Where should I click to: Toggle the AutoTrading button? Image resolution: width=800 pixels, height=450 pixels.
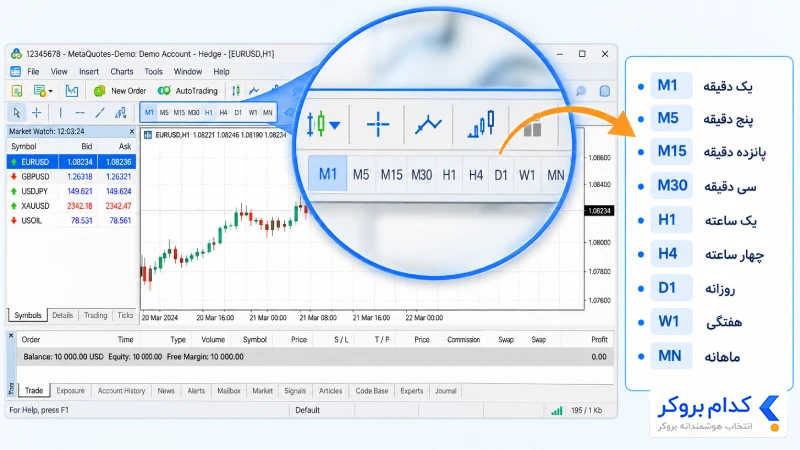(188, 91)
